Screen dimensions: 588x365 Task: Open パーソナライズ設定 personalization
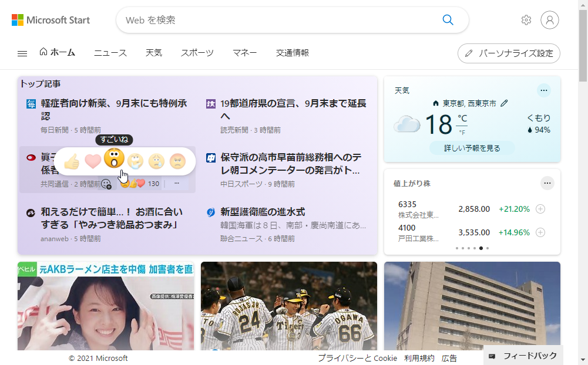[x=509, y=53]
